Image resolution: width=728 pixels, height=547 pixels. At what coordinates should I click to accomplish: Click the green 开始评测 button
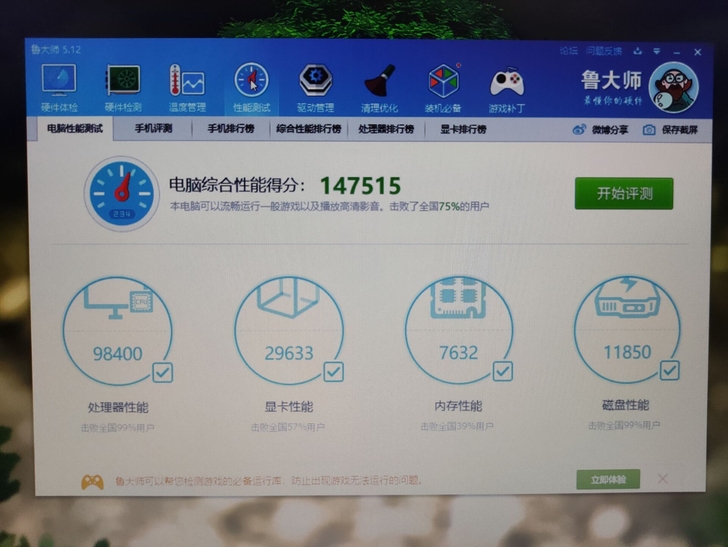tap(624, 193)
